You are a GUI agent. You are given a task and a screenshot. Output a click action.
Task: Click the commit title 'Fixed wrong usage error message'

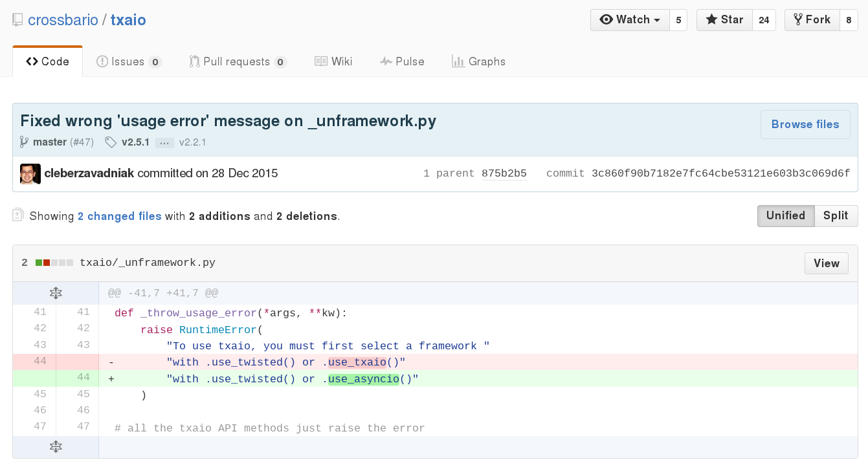(228, 121)
